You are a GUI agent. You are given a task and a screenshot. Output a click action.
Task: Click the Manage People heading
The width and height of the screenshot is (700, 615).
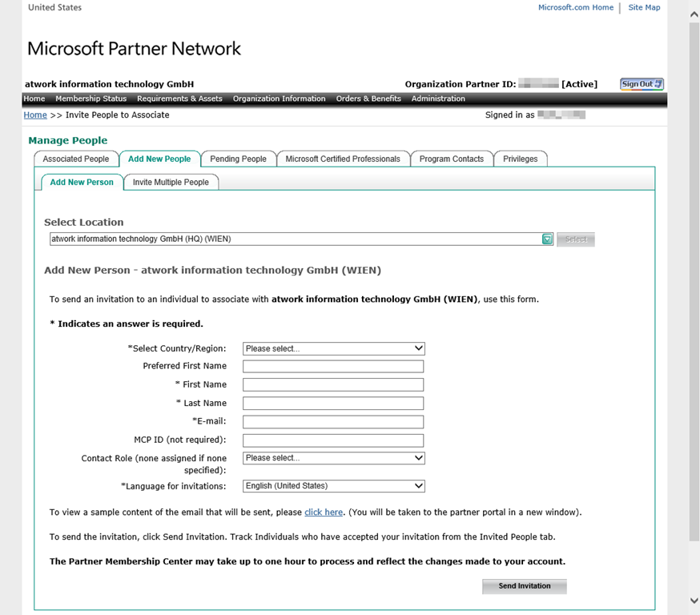tap(68, 141)
